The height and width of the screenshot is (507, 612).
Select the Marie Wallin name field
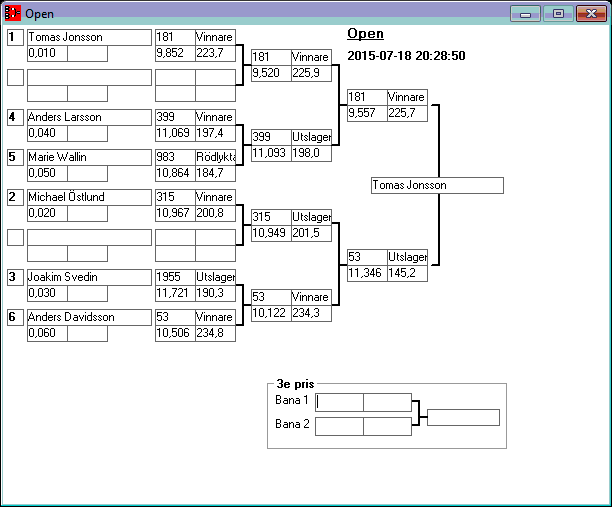(x=86, y=158)
